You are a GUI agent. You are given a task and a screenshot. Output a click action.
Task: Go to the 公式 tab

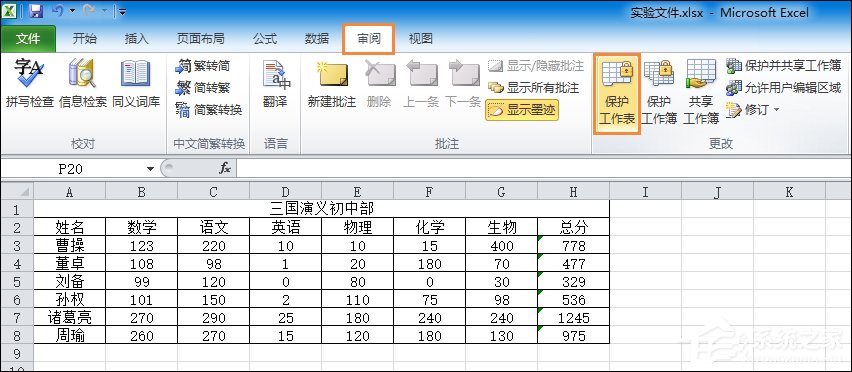coord(265,39)
